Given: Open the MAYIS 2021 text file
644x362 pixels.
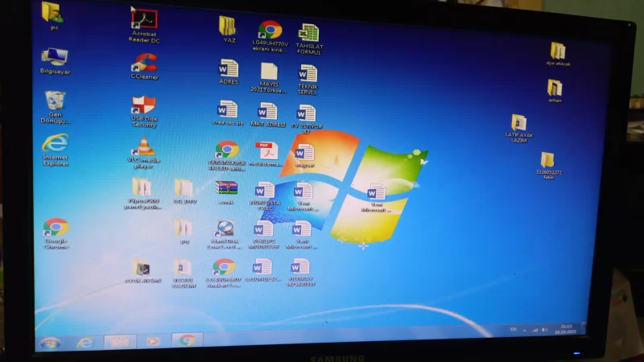Looking at the screenshot, I should coord(269,78).
